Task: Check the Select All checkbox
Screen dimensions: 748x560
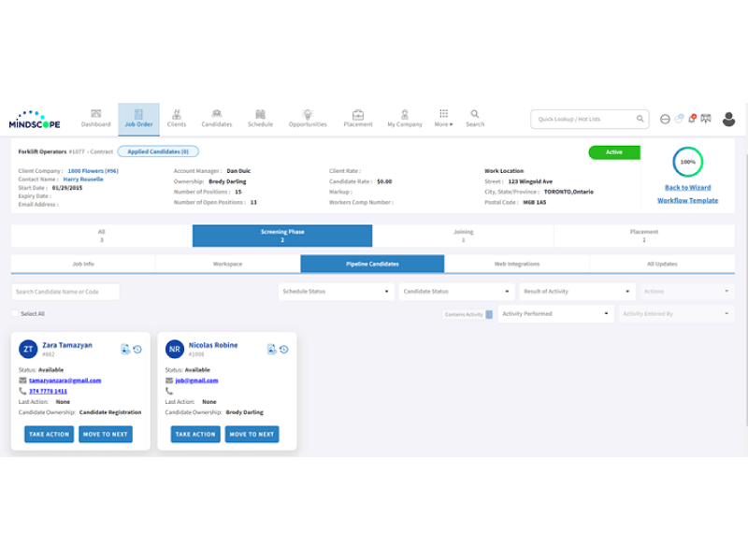Action: tap(15, 314)
